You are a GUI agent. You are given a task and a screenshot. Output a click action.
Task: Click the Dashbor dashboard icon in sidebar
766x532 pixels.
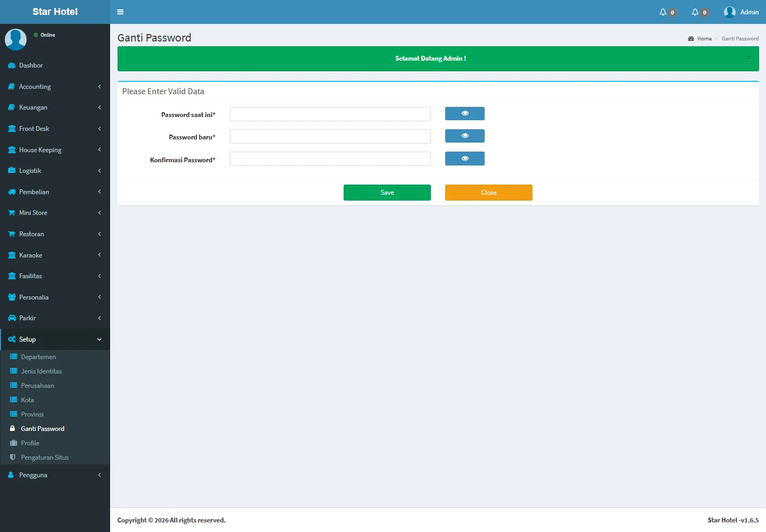(12, 65)
